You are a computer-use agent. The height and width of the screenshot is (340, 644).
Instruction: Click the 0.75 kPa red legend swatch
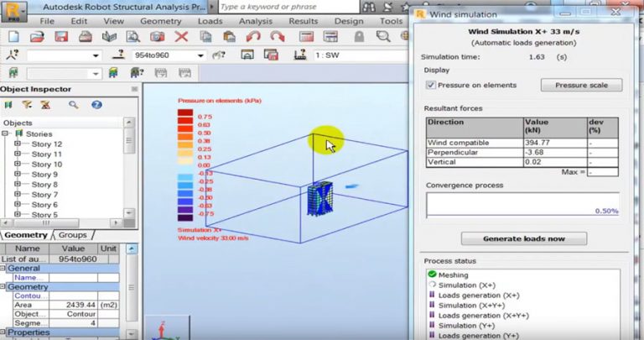pos(185,117)
